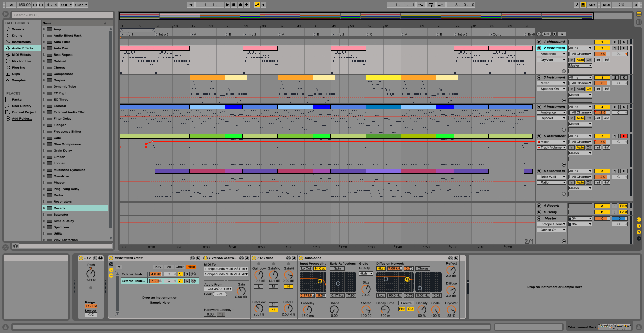
Task: Collapse the 2 Instrument track
Action: pyautogui.click(x=539, y=48)
